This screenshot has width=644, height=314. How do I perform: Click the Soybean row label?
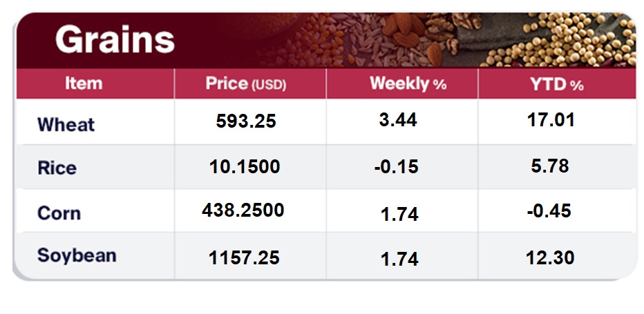pos(77,255)
